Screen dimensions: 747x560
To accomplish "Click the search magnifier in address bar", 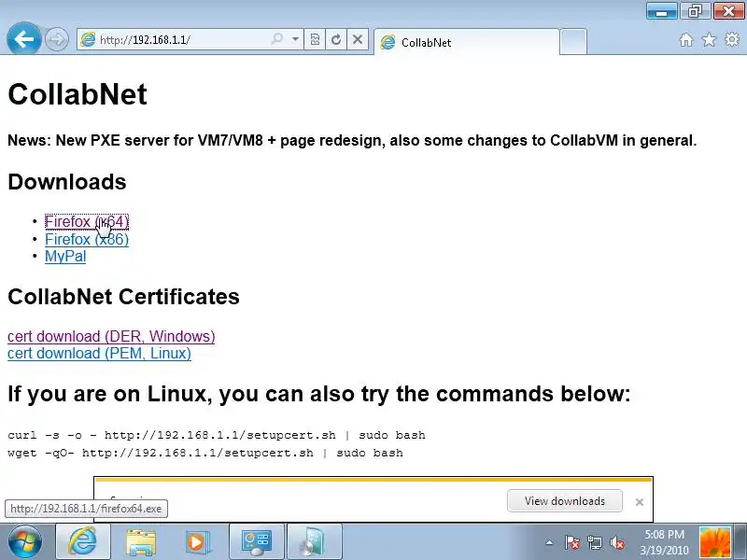I will [276, 39].
